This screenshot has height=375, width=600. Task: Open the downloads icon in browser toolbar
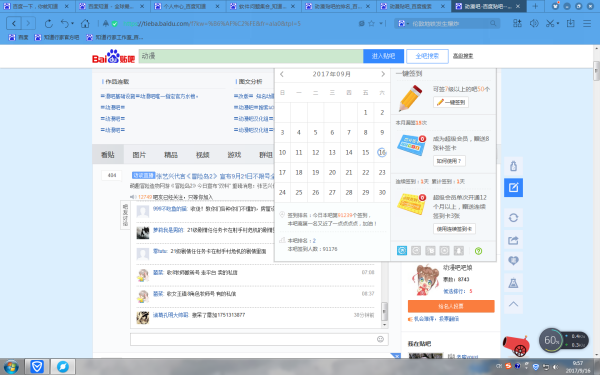pos(571,23)
